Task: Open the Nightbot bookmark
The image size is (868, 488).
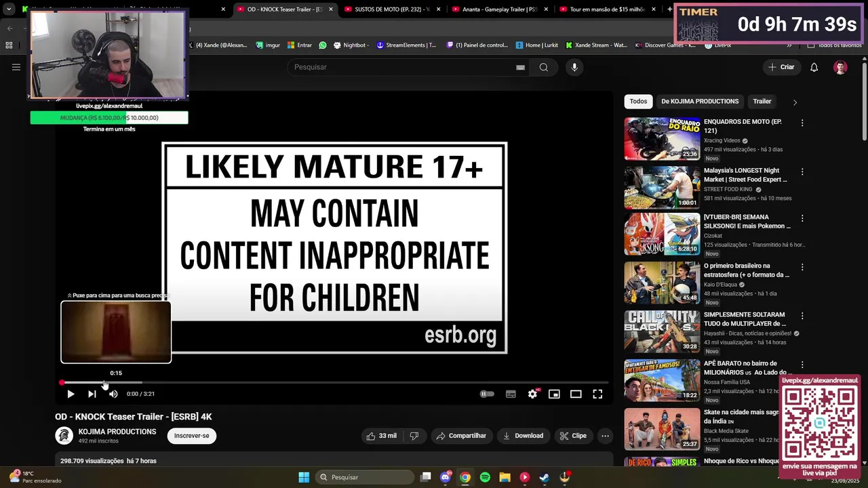Action: click(x=351, y=45)
